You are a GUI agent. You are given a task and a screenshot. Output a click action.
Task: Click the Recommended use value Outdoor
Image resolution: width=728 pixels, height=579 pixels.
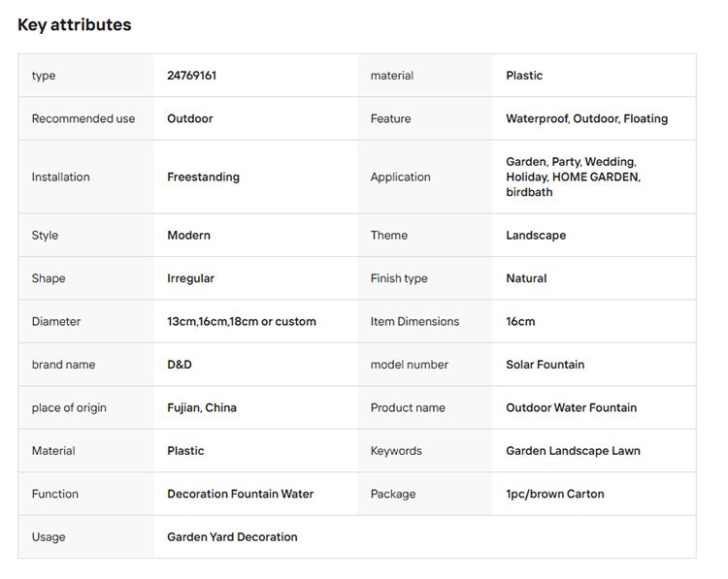189,118
